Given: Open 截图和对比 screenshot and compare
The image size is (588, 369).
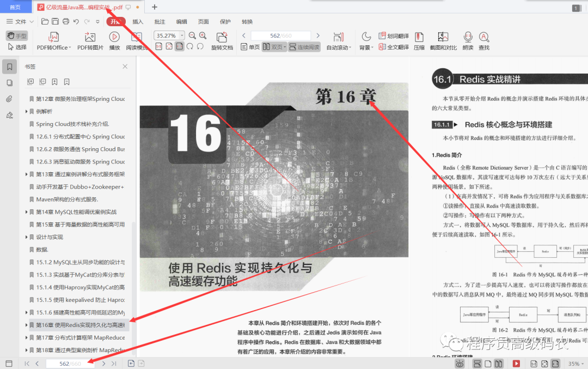Looking at the screenshot, I should (x=443, y=41).
